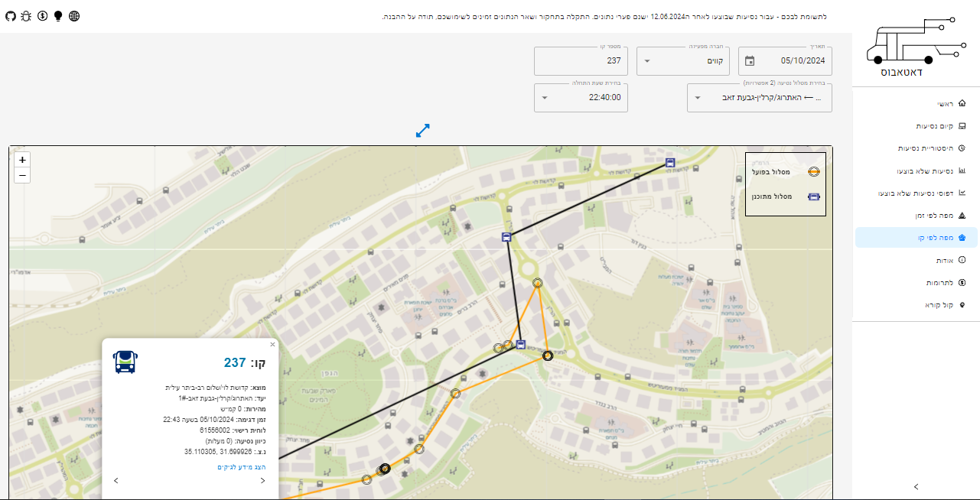Click the planned route legend icon

[x=814, y=196]
